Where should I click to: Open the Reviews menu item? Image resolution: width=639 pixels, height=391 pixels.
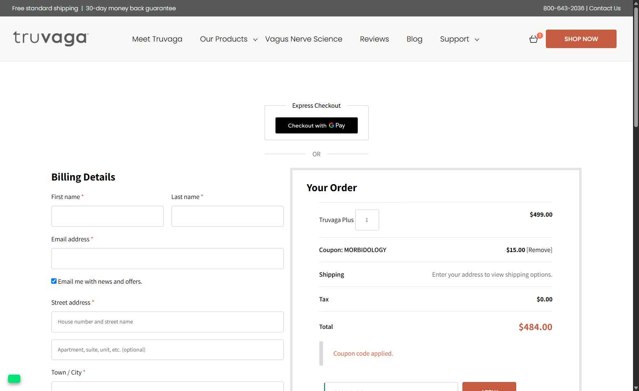coord(374,39)
